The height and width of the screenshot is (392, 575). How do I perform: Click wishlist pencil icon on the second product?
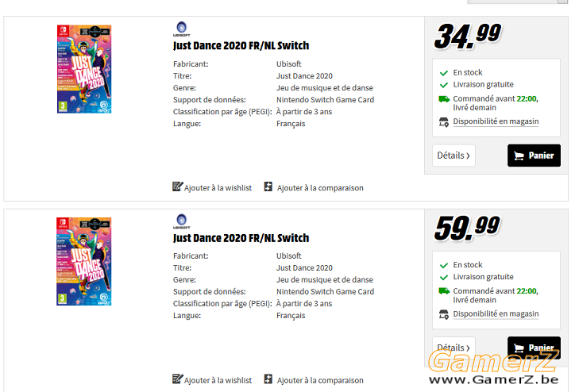pyautogui.click(x=177, y=379)
